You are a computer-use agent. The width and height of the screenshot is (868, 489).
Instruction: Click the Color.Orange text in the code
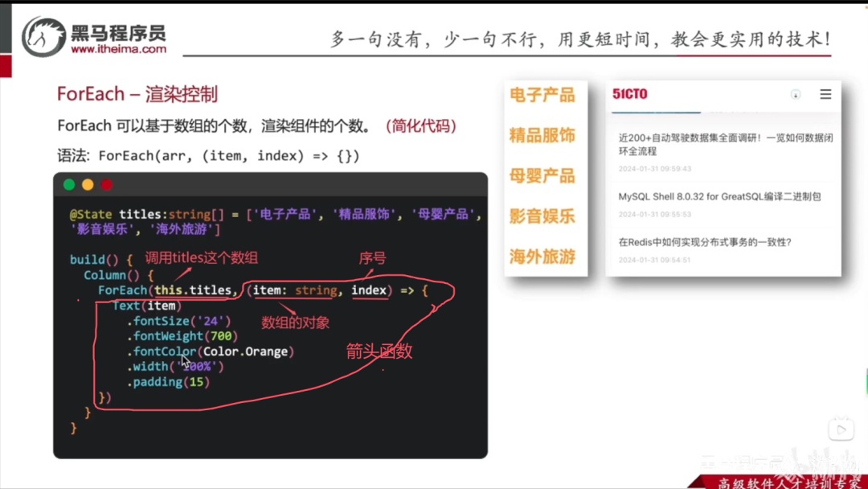(245, 351)
